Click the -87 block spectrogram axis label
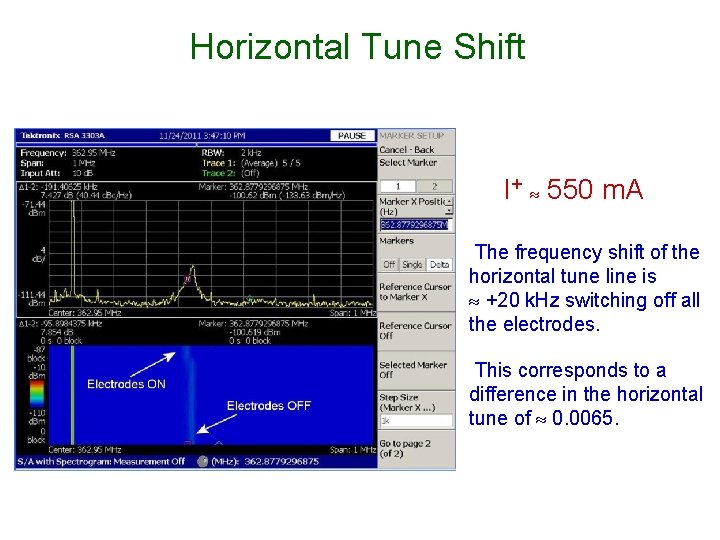 click(x=37, y=354)
